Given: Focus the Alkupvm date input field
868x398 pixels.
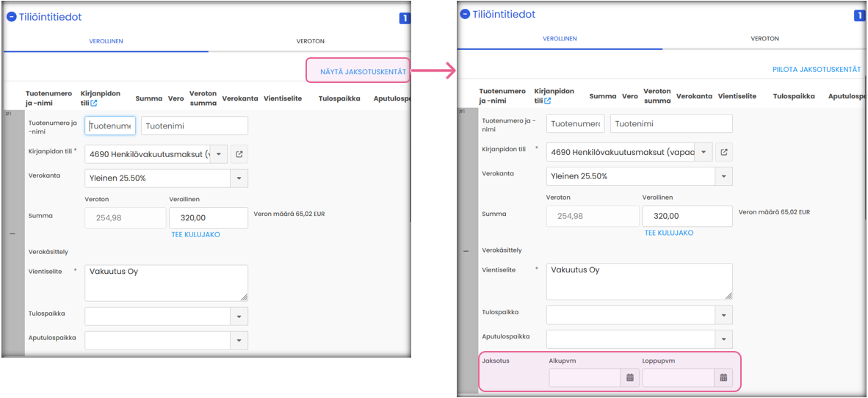Looking at the screenshot, I should [x=585, y=377].
